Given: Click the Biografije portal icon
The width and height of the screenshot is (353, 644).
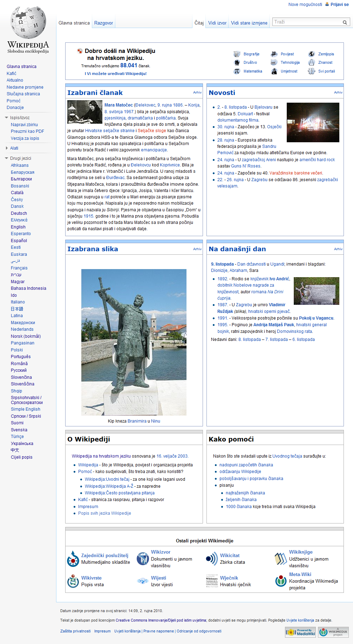Looking at the screenshot, I should tap(237, 54).
